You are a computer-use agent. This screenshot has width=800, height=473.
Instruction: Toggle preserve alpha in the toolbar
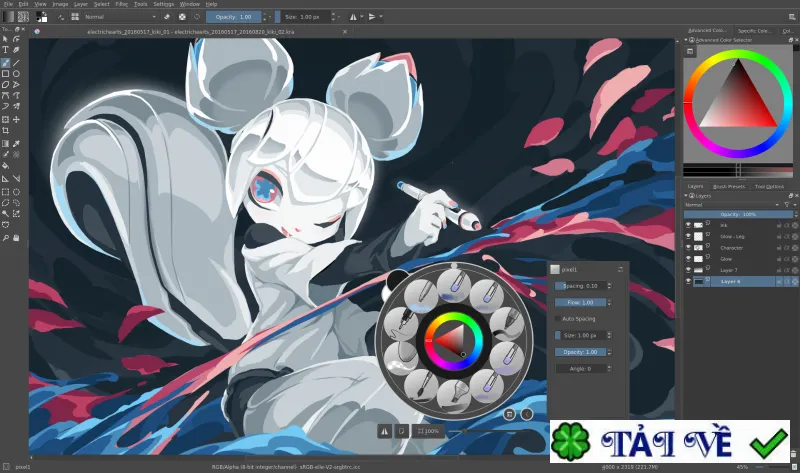(x=182, y=17)
